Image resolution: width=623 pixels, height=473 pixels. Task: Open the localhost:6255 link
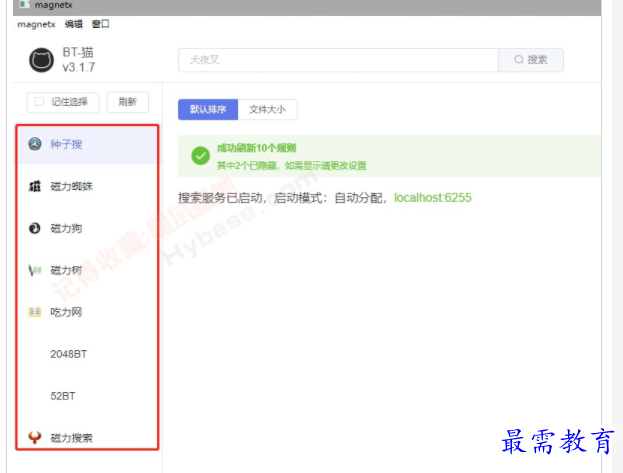pyautogui.click(x=433, y=198)
